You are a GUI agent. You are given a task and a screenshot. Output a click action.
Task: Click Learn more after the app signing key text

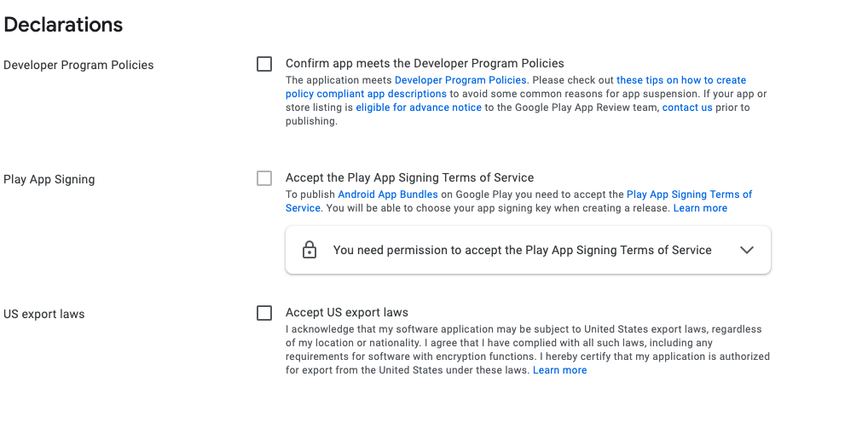[700, 208]
